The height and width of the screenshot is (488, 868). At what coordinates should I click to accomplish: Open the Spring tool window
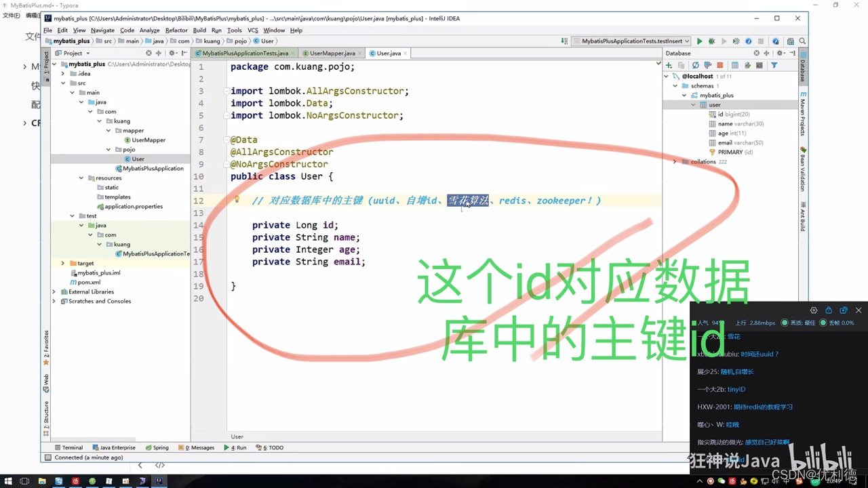coord(157,447)
